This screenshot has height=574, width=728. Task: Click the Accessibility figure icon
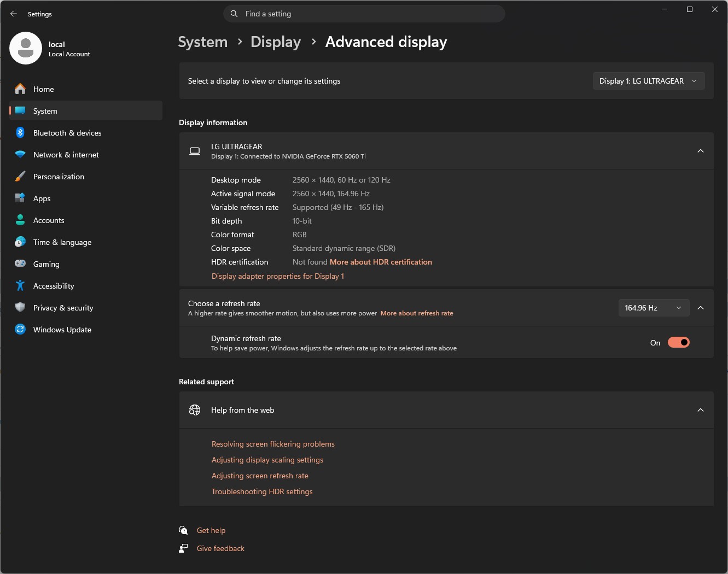tap(20, 286)
